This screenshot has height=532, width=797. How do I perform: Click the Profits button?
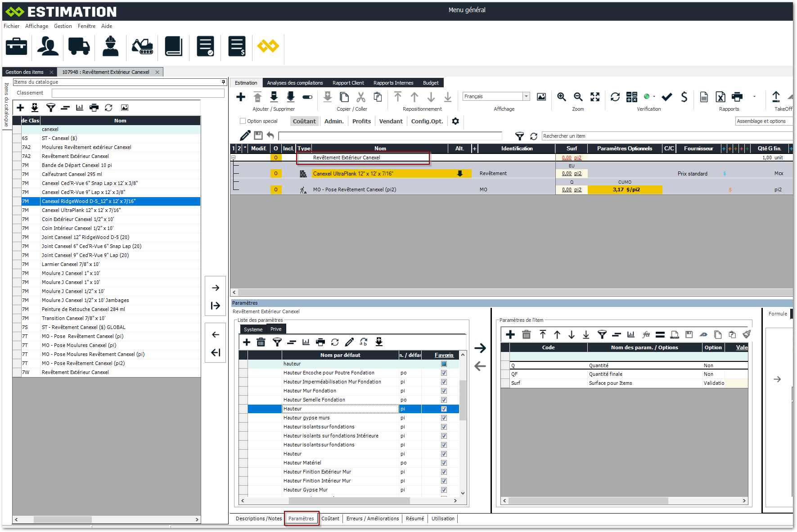361,121
